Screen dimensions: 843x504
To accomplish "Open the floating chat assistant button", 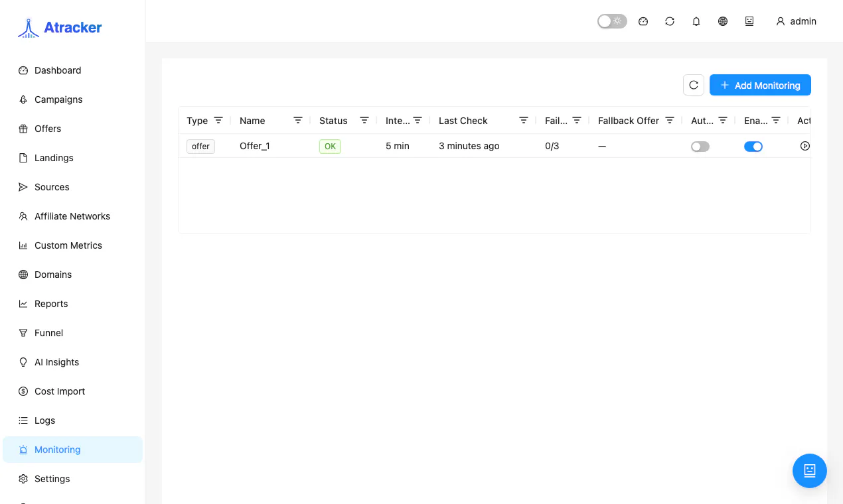I will (810, 471).
